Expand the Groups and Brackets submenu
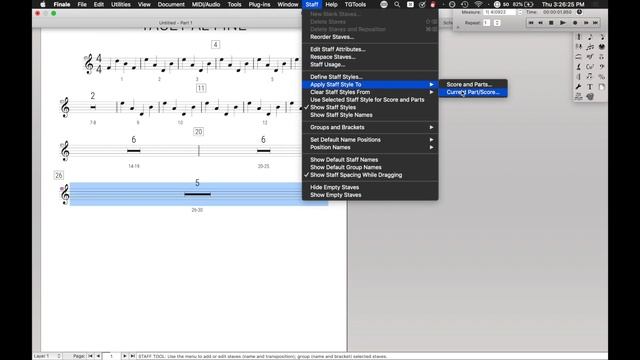 [x=370, y=127]
